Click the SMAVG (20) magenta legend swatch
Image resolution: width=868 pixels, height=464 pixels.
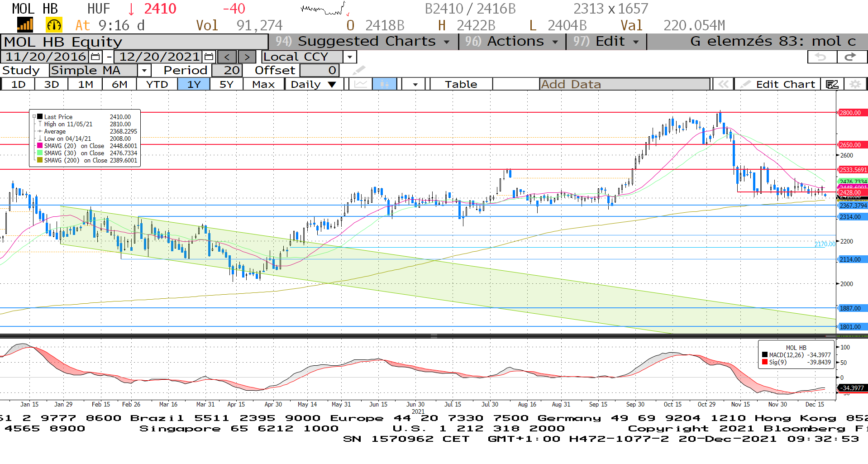click(x=40, y=146)
